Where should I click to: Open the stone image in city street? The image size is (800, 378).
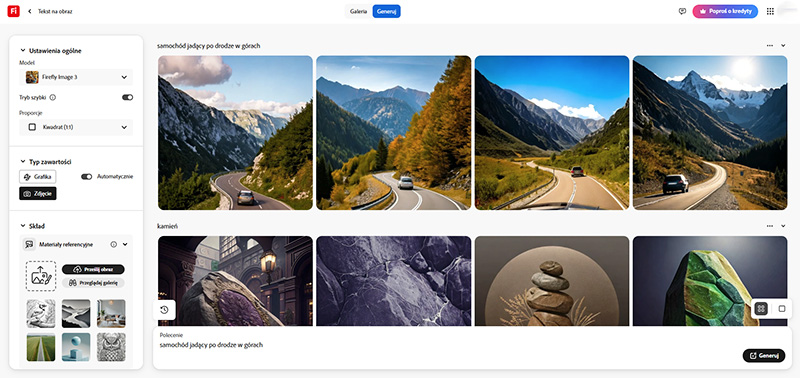point(235,281)
